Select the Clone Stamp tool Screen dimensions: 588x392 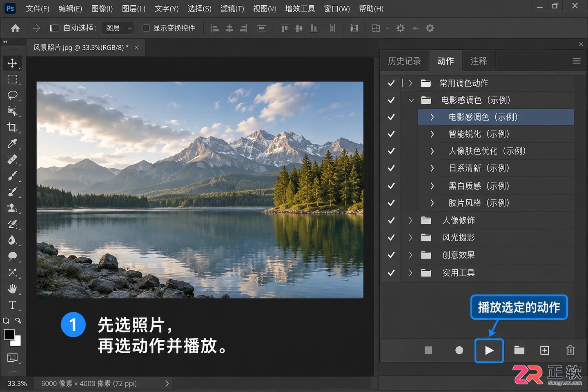[x=12, y=208]
